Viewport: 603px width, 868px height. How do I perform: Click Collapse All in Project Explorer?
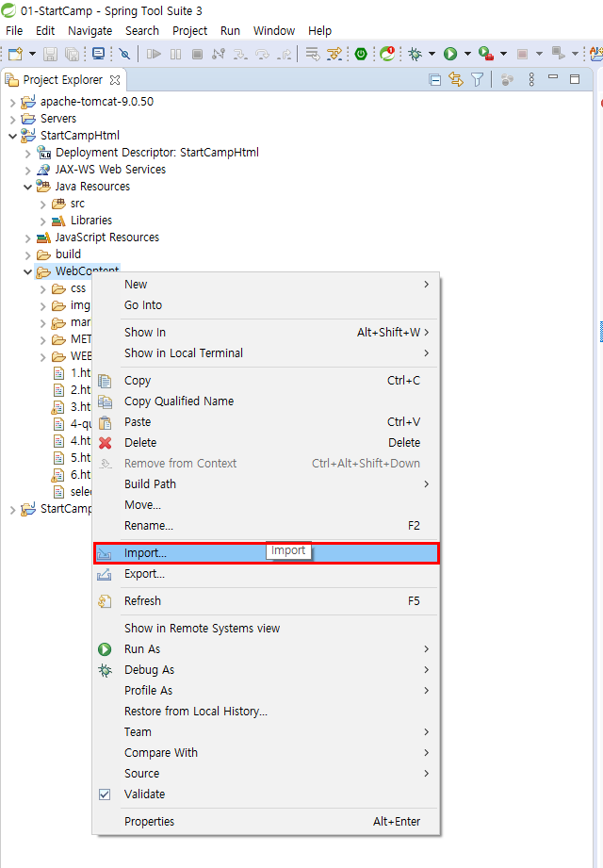coord(435,80)
